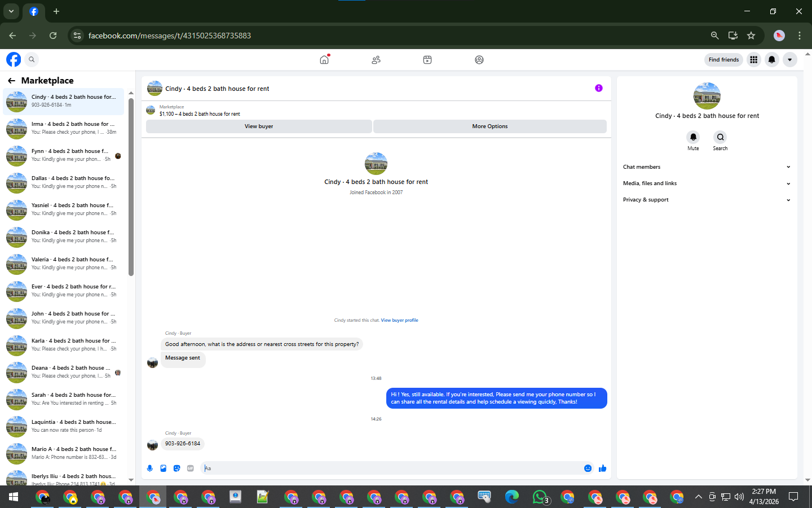
Task: Select the Cindy conversation in list
Action: 64,102
